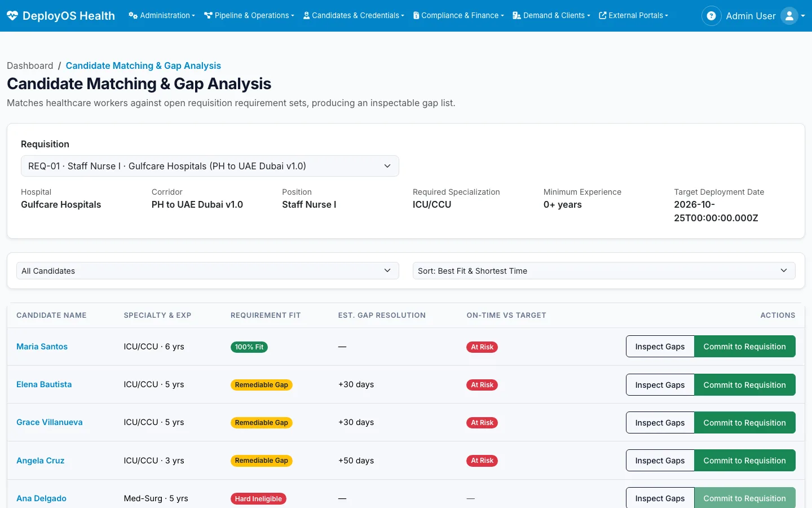Click Elena Bautista's Remediable Gap badge

coord(262,385)
